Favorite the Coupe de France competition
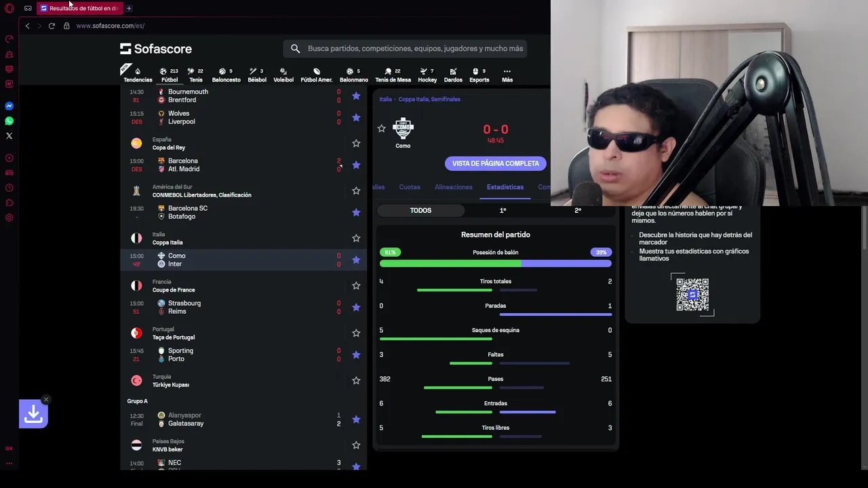 coord(356,285)
